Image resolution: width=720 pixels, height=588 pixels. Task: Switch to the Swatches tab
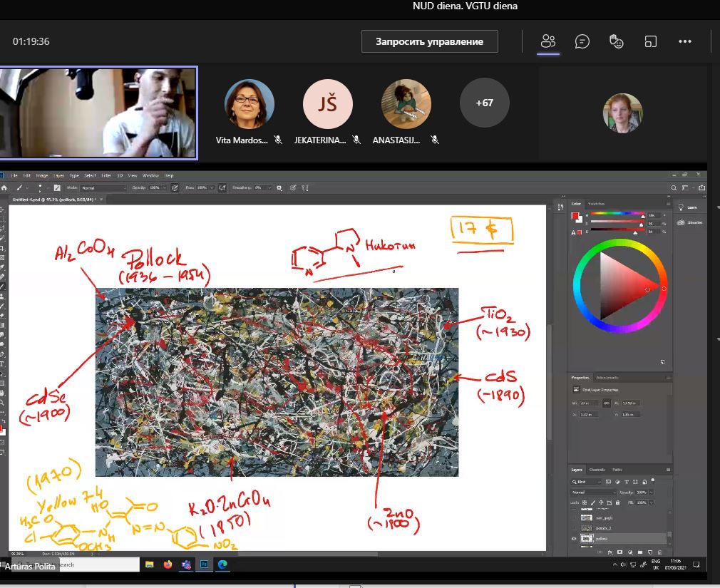coord(597,203)
